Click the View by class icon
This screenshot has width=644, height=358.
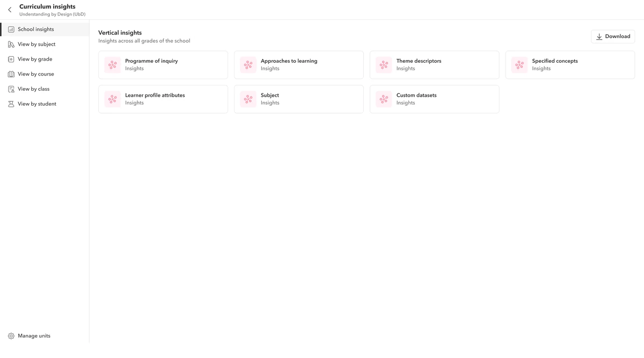(11, 89)
